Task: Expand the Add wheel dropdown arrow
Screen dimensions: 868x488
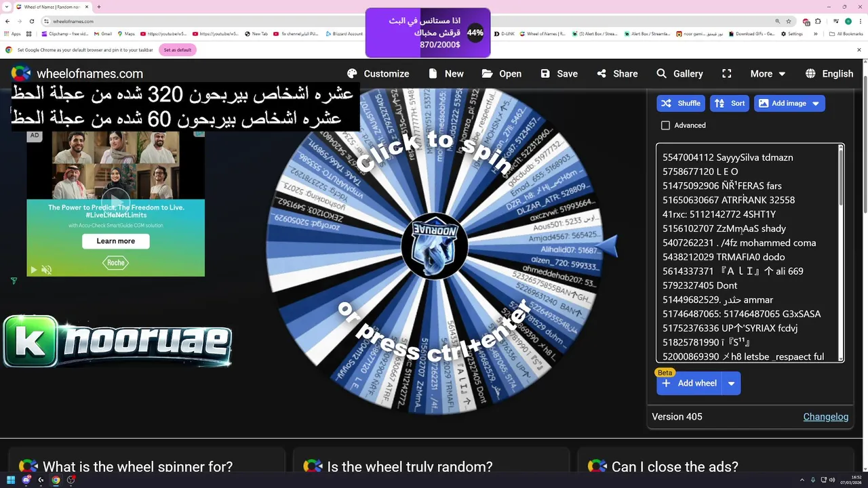Action: tap(731, 384)
